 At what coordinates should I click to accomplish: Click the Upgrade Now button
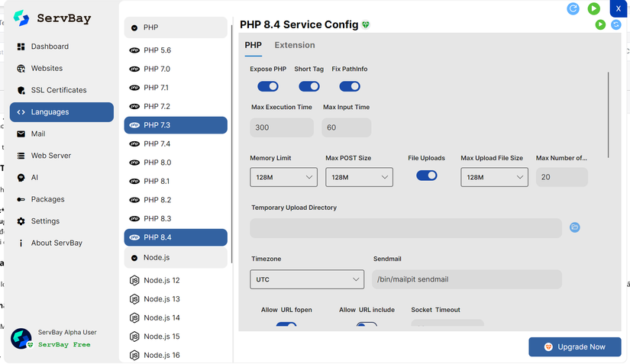pyautogui.click(x=575, y=346)
